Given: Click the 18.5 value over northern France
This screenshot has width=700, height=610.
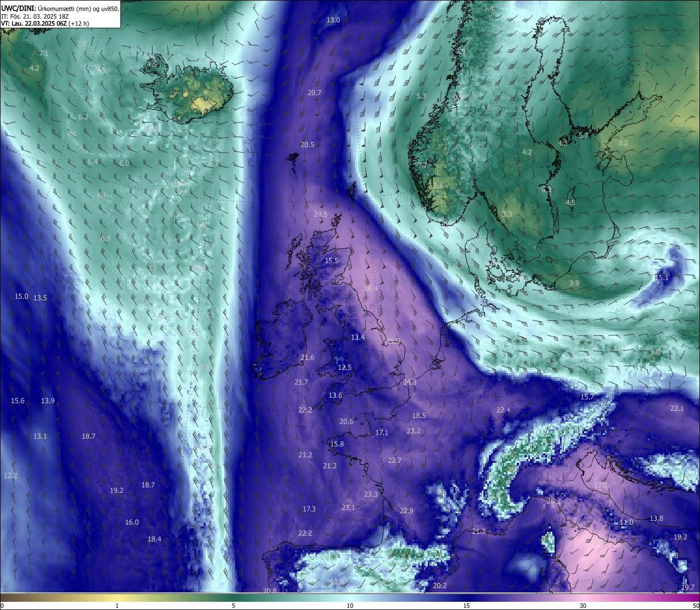Looking at the screenshot, I should (419, 415).
